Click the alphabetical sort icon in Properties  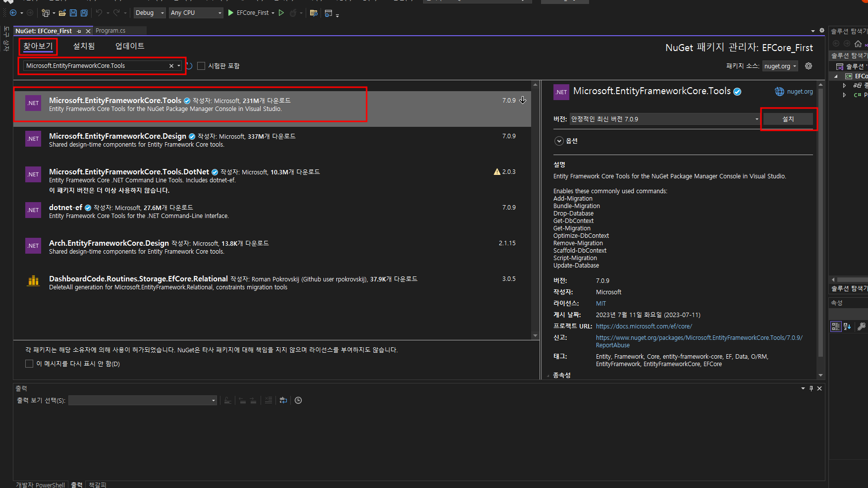(847, 326)
